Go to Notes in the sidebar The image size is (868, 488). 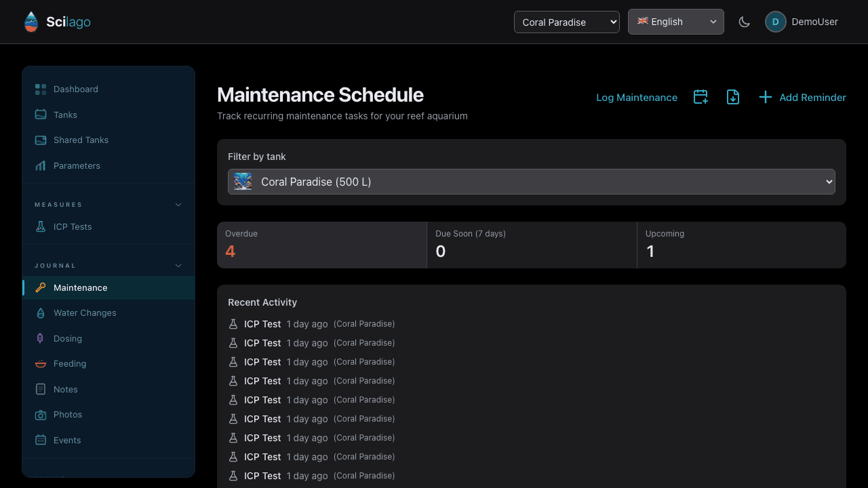click(x=108, y=390)
